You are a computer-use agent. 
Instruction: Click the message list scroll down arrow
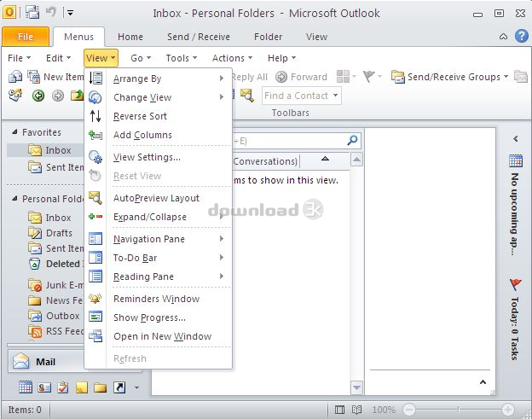356,387
